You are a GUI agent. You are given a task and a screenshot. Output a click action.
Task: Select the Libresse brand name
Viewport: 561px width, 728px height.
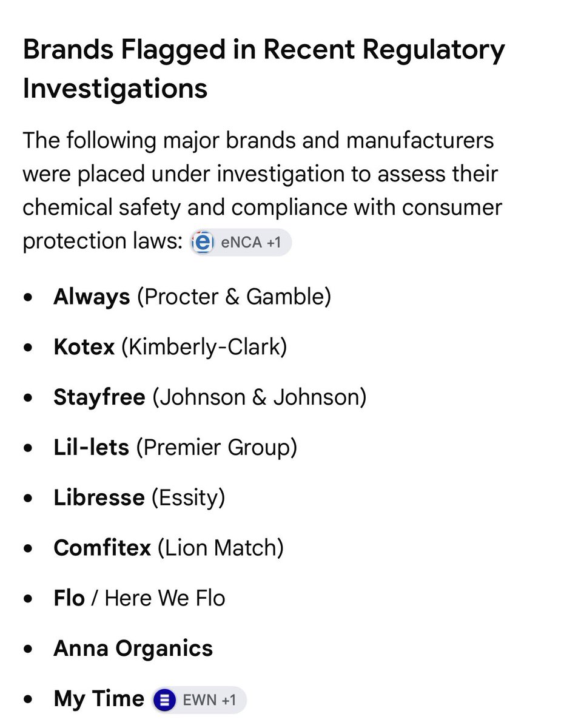(99, 498)
